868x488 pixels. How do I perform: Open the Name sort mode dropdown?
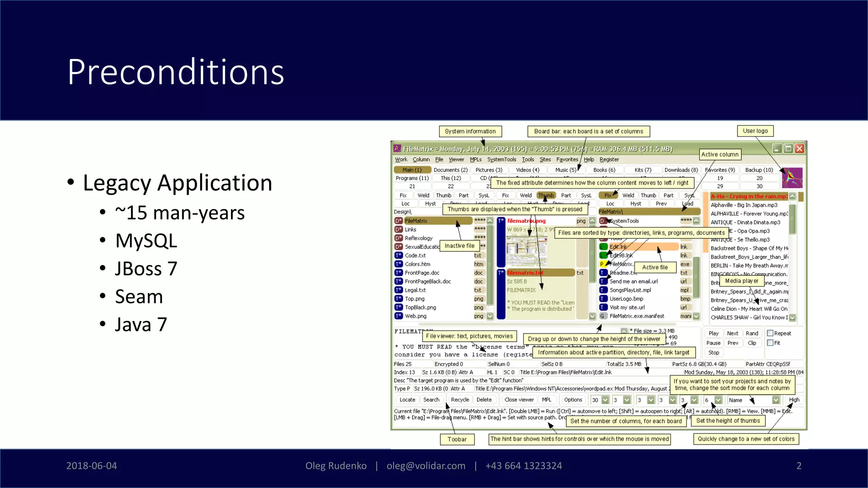click(x=776, y=400)
